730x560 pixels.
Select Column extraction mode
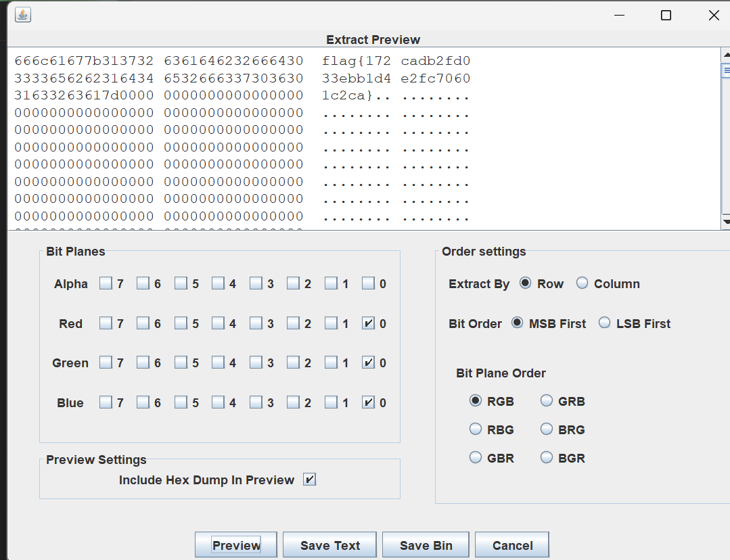pos(582,283)
